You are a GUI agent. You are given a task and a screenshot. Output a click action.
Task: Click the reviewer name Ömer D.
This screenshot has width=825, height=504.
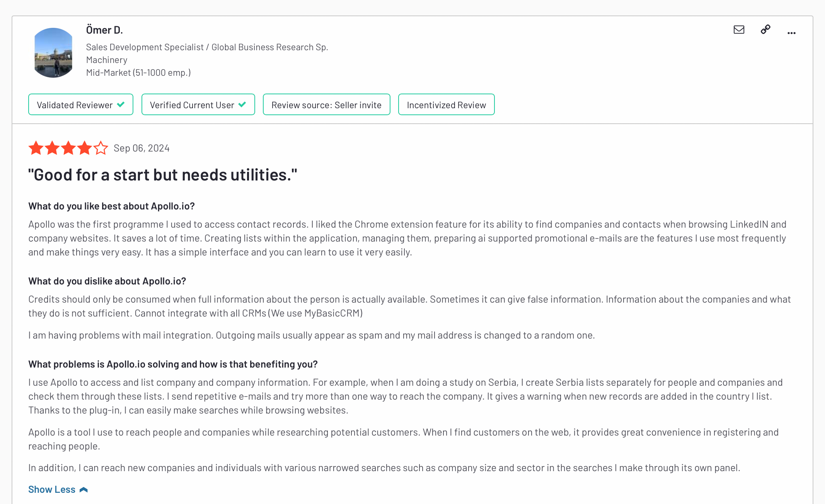coord(104,30)
